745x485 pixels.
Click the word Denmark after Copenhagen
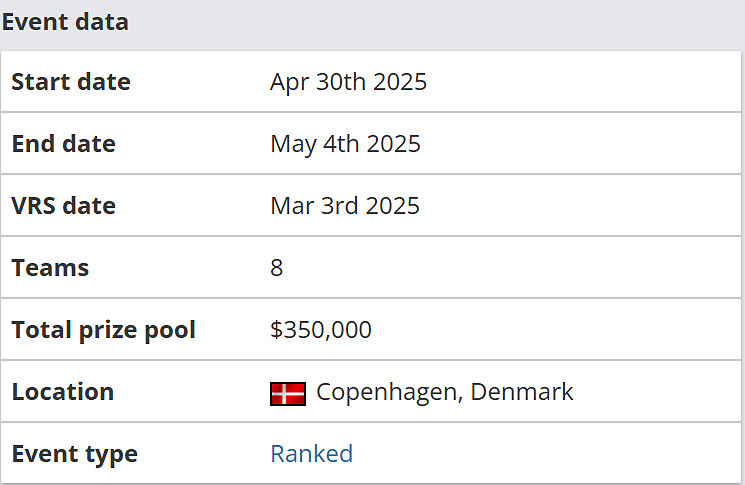[x=522, y=392]
